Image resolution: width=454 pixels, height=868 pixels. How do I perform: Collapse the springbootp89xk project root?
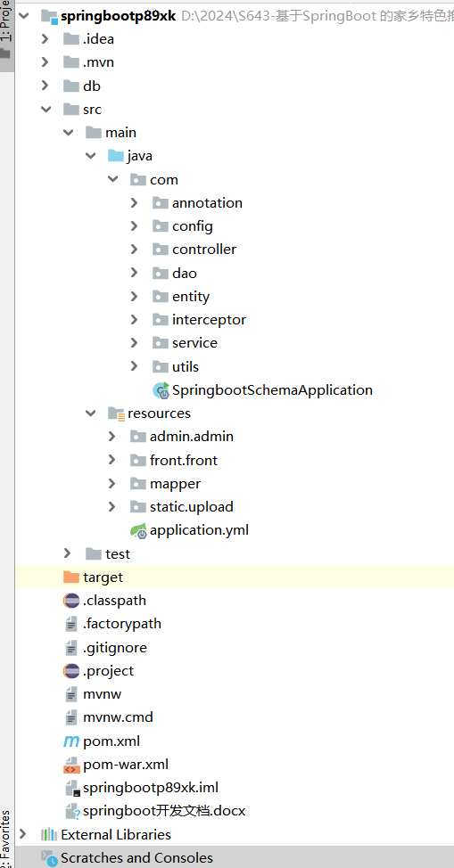point(23,16)
